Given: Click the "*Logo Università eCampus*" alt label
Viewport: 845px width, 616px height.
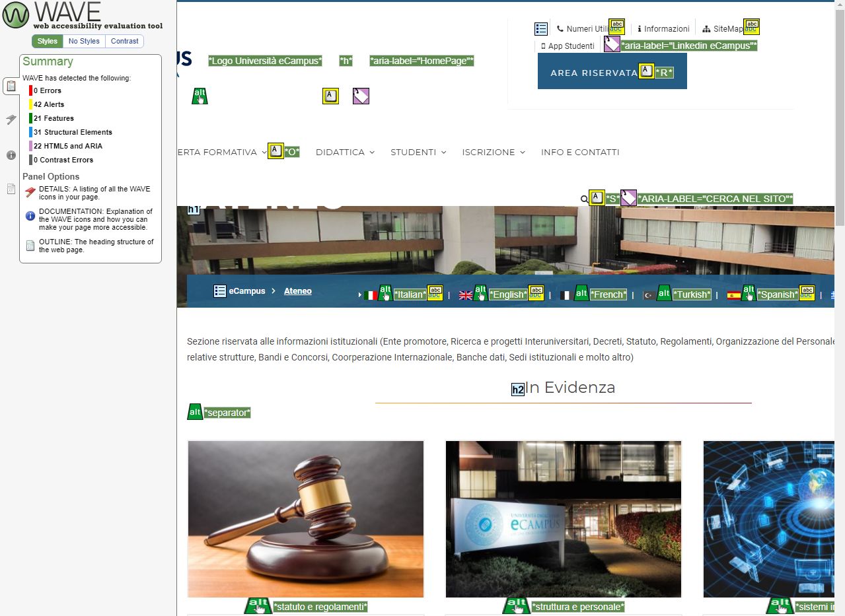Looking at the screenshot, I should pyautogui.click(x=266, y=61).
